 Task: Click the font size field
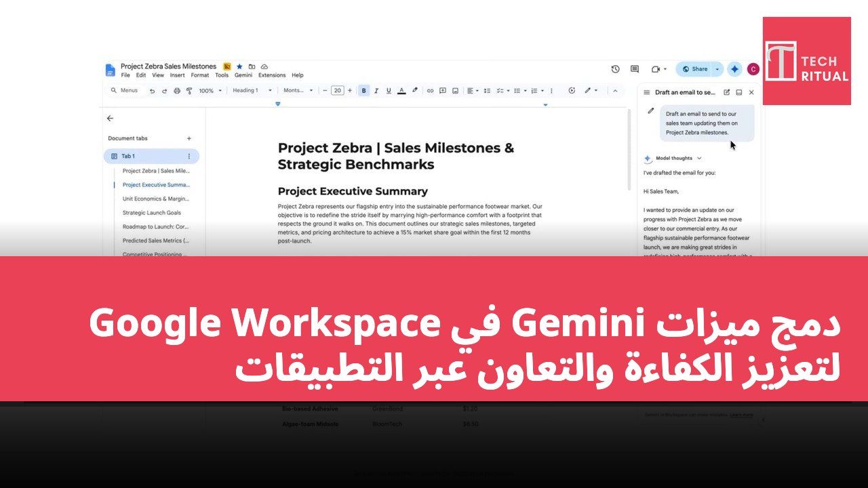click(x=337, y=91)
